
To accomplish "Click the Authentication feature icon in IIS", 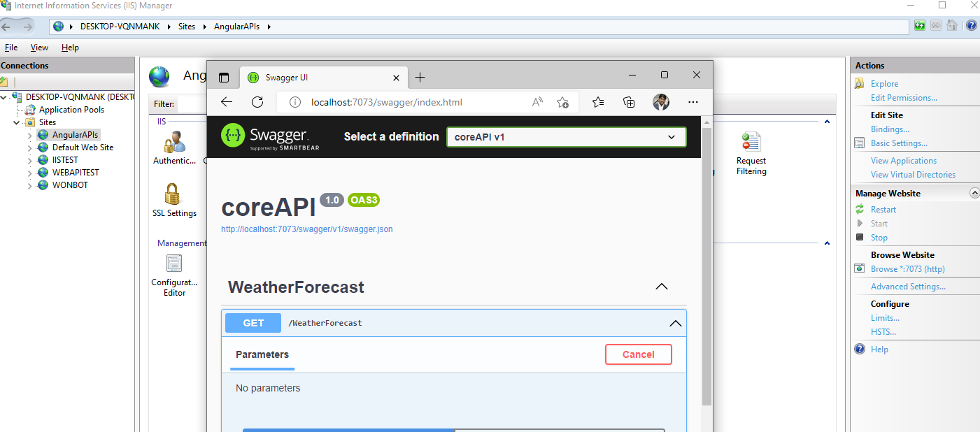I will [174, 142].
